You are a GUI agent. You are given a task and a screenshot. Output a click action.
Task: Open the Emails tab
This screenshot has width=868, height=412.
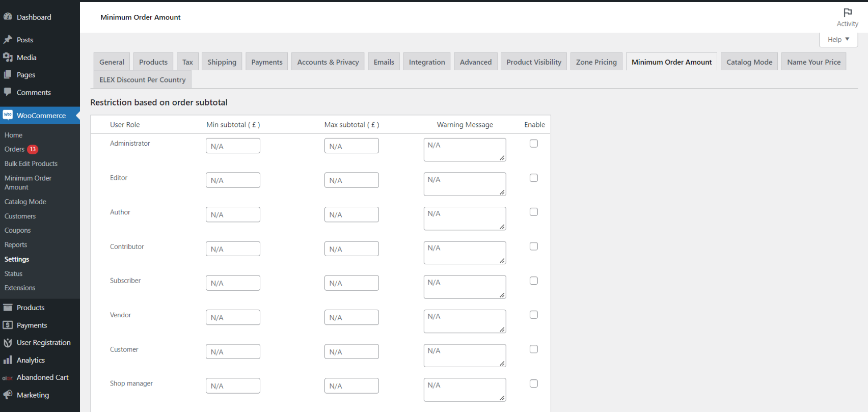[384, 62]
